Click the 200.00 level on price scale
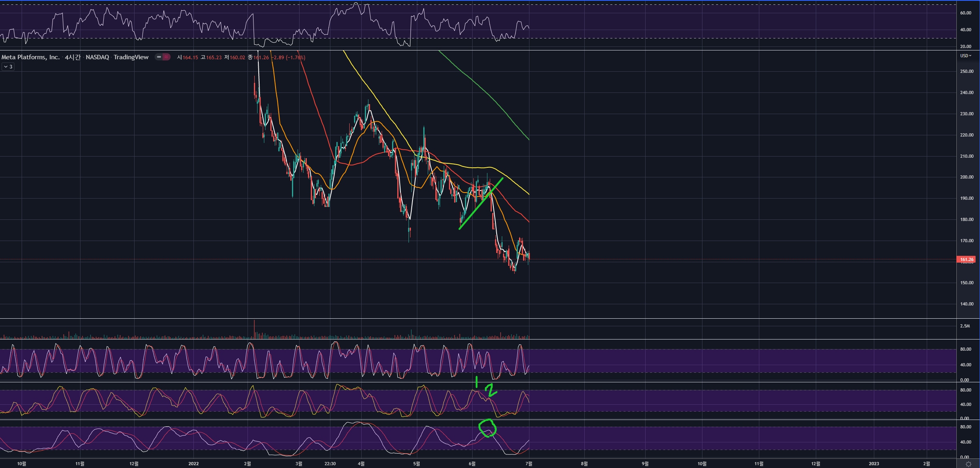The width and height of the screenshot is (980, 468). click(966, 177)
